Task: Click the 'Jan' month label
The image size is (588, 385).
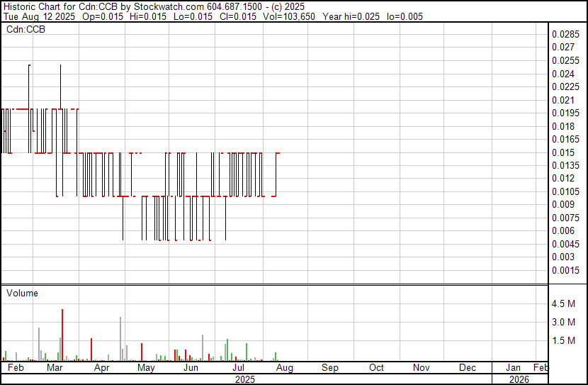Action: click(514, 367)
